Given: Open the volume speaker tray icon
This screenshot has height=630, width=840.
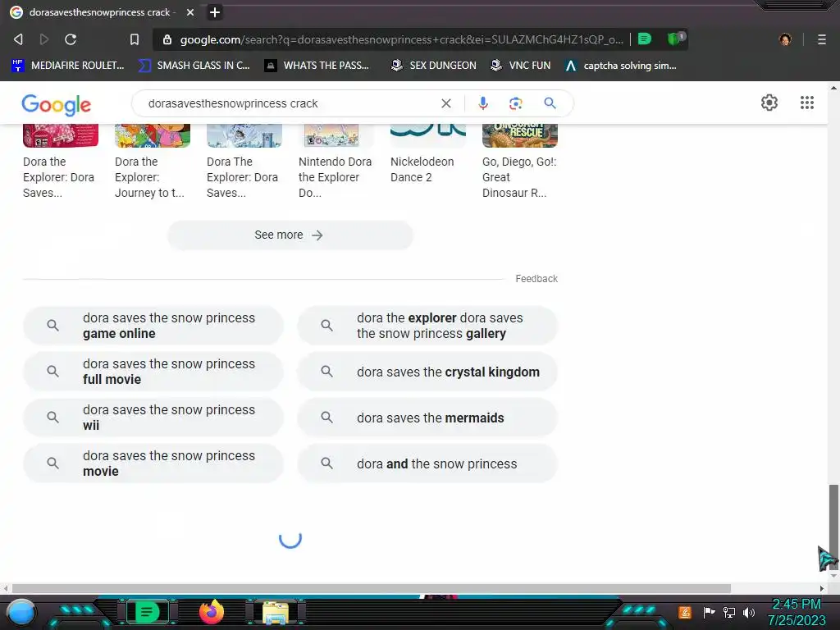Looking at the screenshot, I should 749,612.
